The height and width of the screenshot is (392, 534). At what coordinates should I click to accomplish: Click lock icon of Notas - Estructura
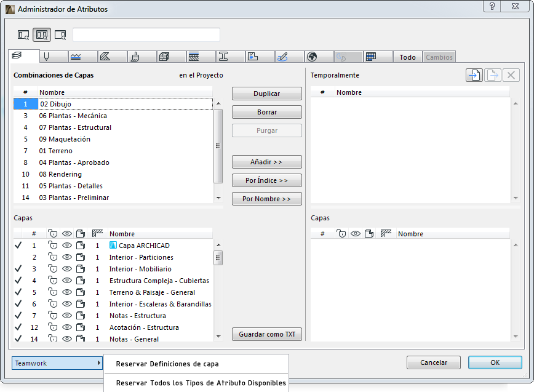coord(52,315)
